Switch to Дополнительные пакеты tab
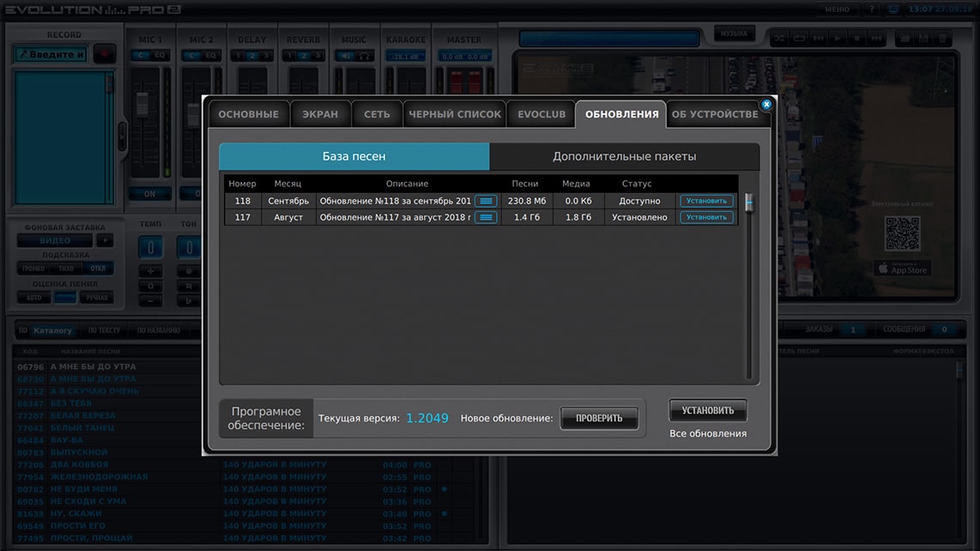 tap(625, 156)
